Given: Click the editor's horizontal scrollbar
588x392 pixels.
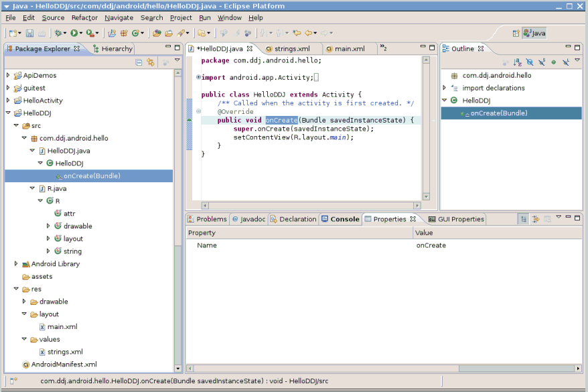Looking at the screenshot, I should click(308, 206).
